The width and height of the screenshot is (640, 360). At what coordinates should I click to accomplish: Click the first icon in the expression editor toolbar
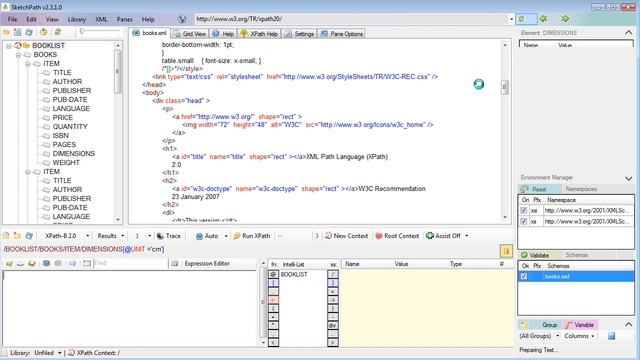(x=9, y=264)
